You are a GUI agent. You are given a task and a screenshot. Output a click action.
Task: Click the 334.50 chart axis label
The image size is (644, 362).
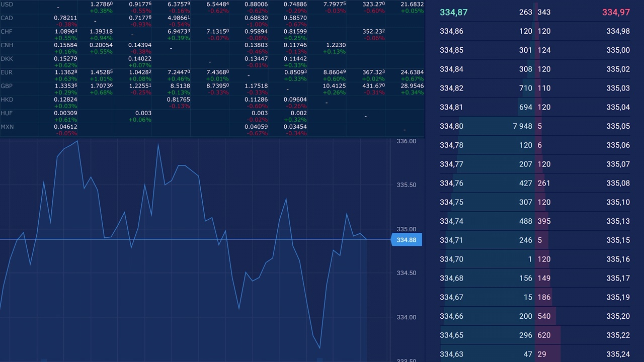(407, 273)
